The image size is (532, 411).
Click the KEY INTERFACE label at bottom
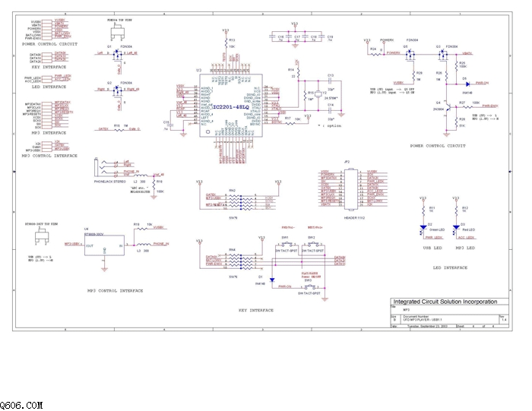(x=256, y=310)
